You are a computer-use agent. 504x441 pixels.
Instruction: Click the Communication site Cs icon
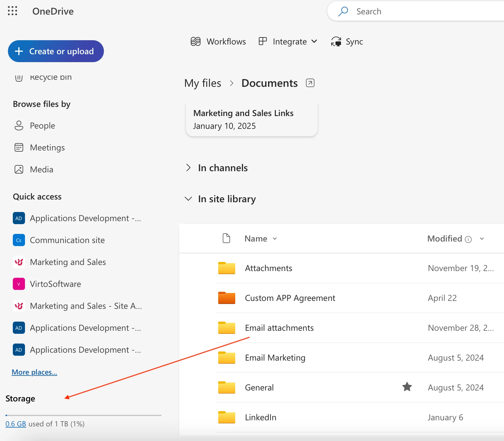[x=19, y=240]
